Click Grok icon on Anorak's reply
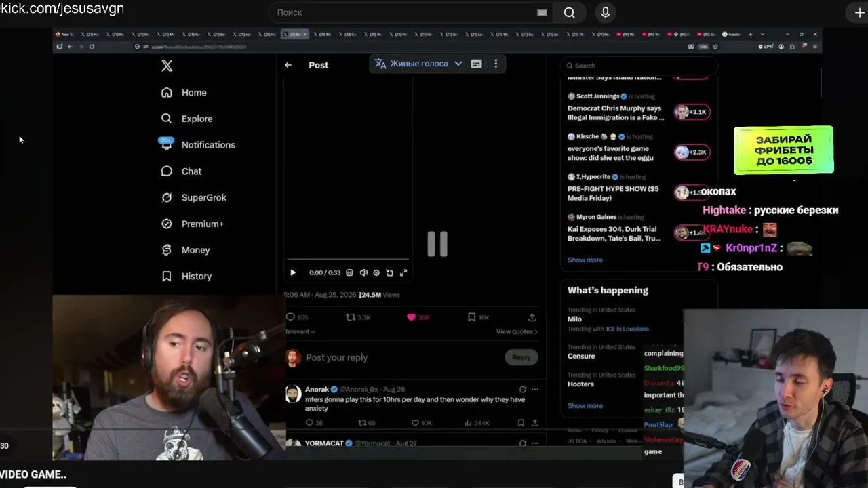Viewport: 868px width, 488px height. point(522,390)
